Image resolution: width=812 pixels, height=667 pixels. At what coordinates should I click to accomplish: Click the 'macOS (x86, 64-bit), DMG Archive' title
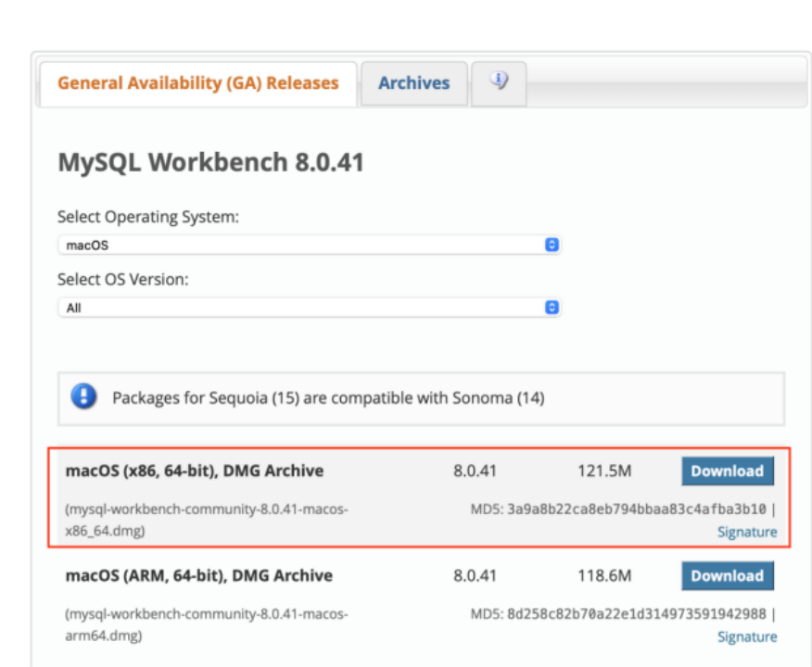pyautogui.click(x=195, y=471)
